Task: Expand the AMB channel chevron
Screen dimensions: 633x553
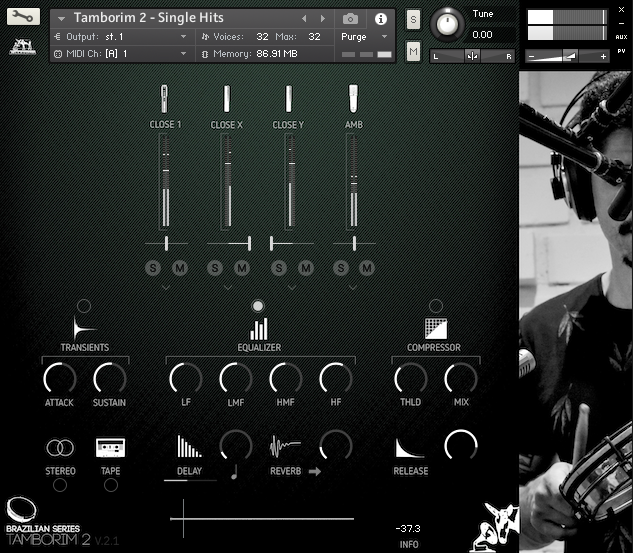Action: click(352, 288)
